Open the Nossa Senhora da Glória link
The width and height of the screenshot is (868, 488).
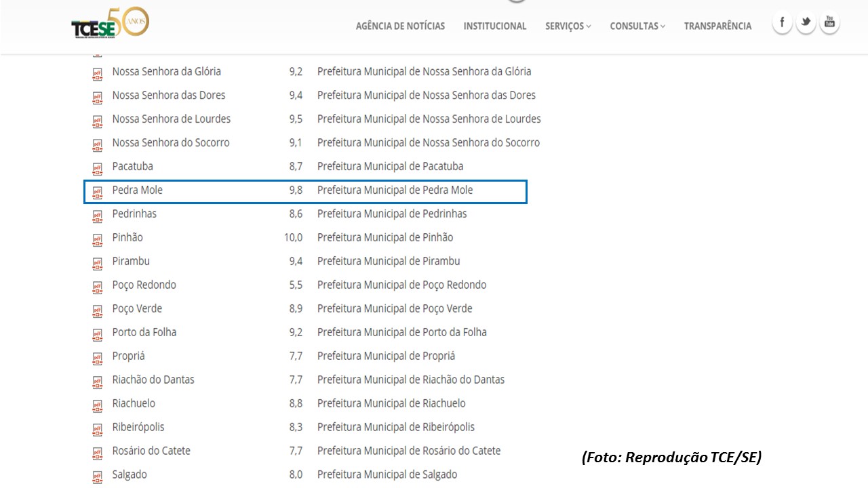(166, 71)
